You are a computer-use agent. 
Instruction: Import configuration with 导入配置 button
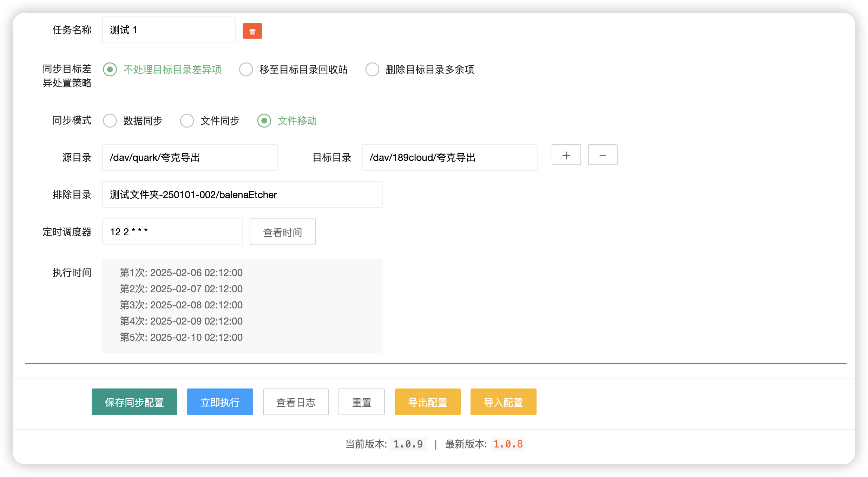(503, 401)
